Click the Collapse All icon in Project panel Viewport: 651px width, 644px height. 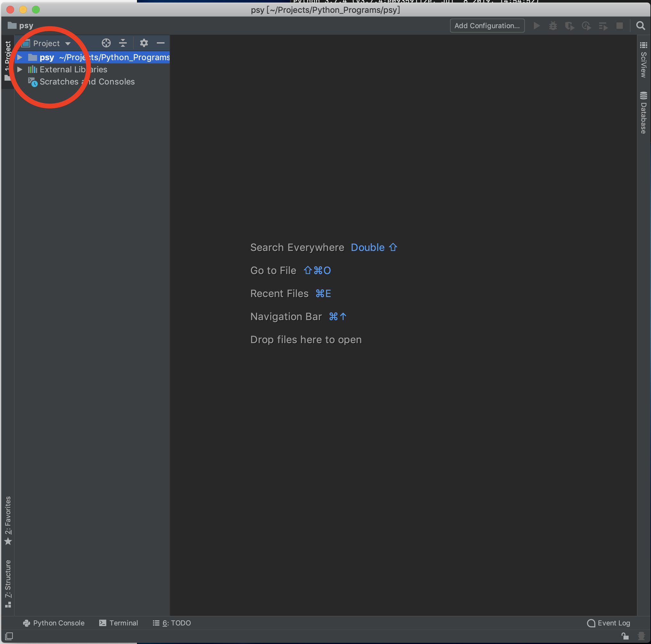click(123, 43)
